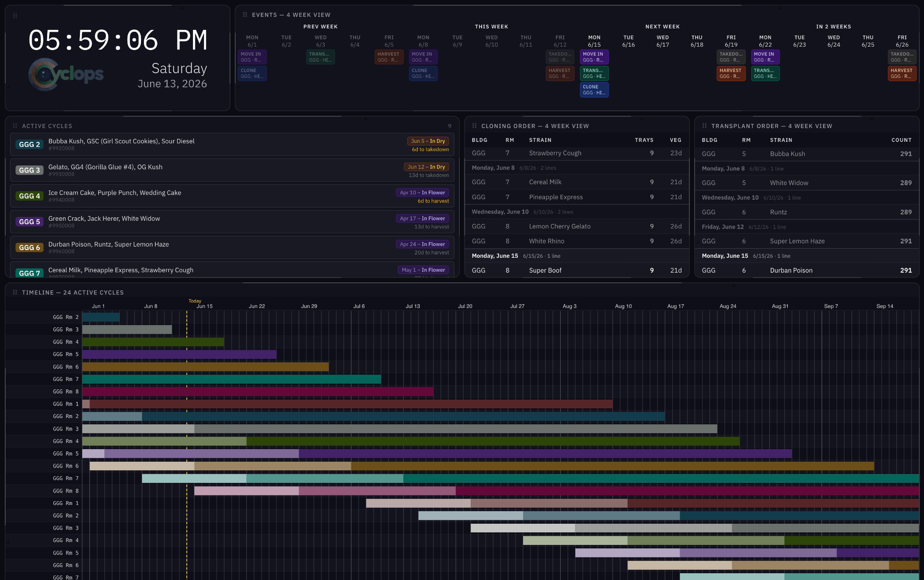The width and height of the screenshot is (924, 580).
Task: Open the MOVE IN event on Mon 6/22
Action: pyautogui.click(x=765, y=57)
